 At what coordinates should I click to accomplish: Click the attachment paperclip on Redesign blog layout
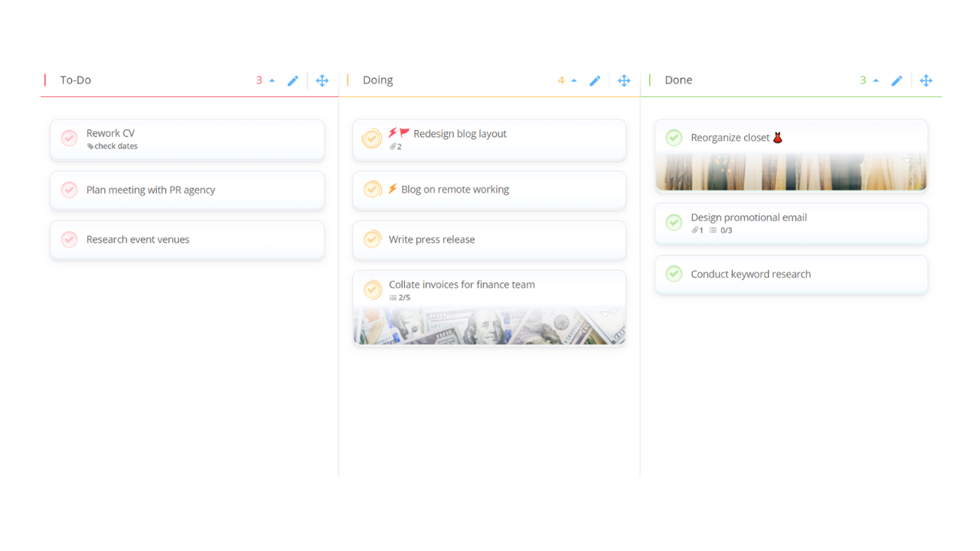(x=393, y=147)
